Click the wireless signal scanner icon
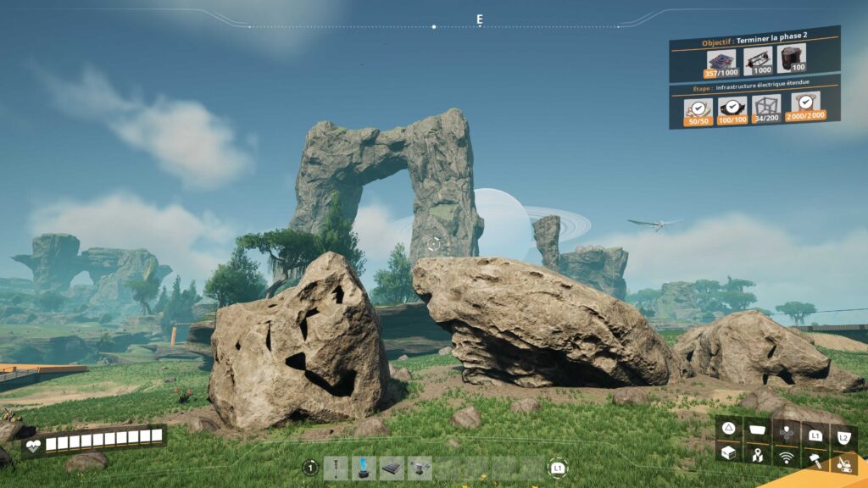Screen dimensions: 868x488 (x=786, y=457)
